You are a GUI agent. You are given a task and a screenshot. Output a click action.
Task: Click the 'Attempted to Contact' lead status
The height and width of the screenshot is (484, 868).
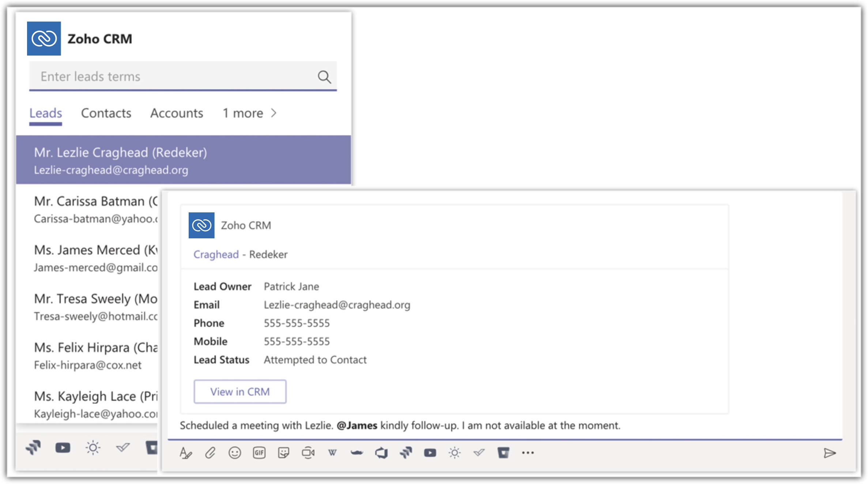(315, 360)
